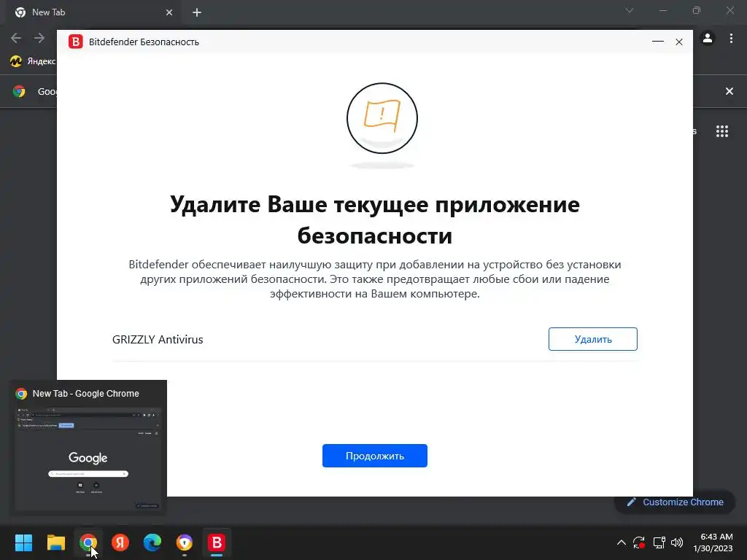This screenshot has width=747, height=560.
Task: Click the Bitdefender logo in dialog title bar
Action: [75, 42]
